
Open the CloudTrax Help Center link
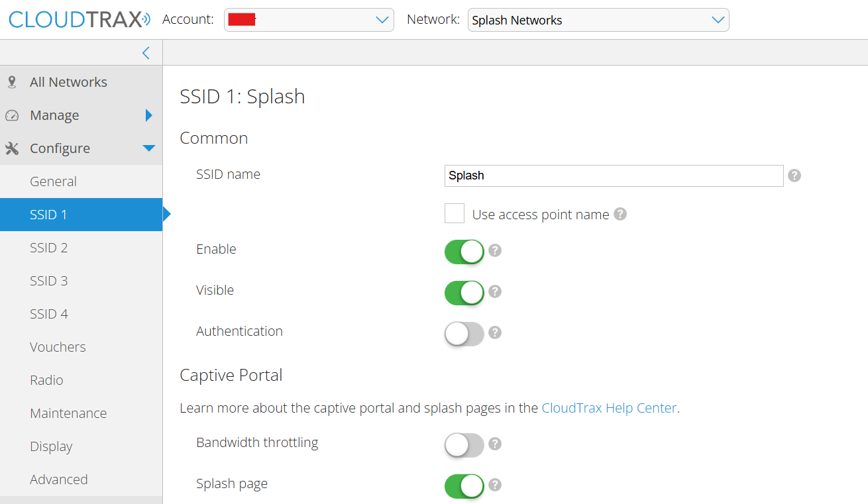click(x=609, y=408)
